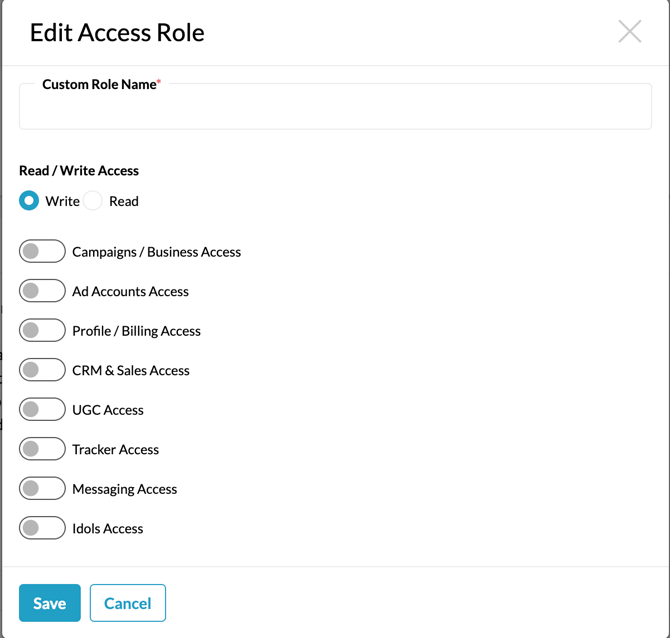Image resolution: width=670 pixels, height=638 pixels.
Task: Toggle Profile / Billing Access on
Action: pos(42,331)
